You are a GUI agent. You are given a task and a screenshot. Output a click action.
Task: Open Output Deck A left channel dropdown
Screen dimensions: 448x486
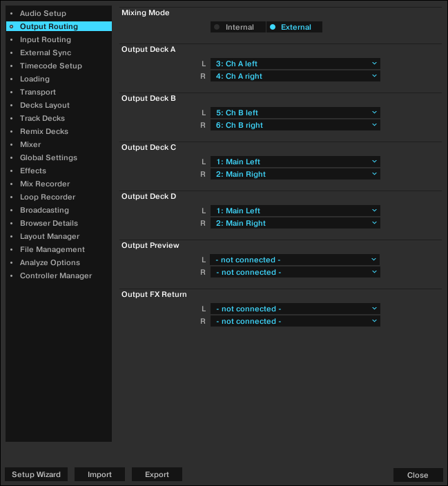[295, 64]
